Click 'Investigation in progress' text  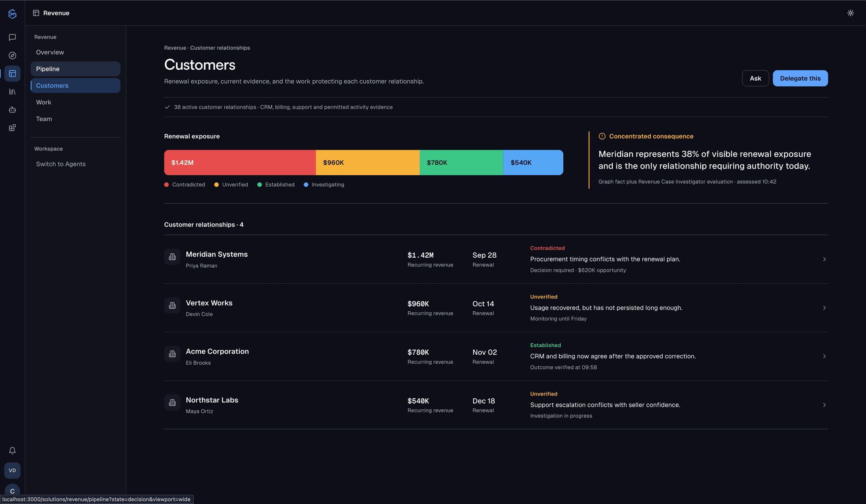[561, 416]
